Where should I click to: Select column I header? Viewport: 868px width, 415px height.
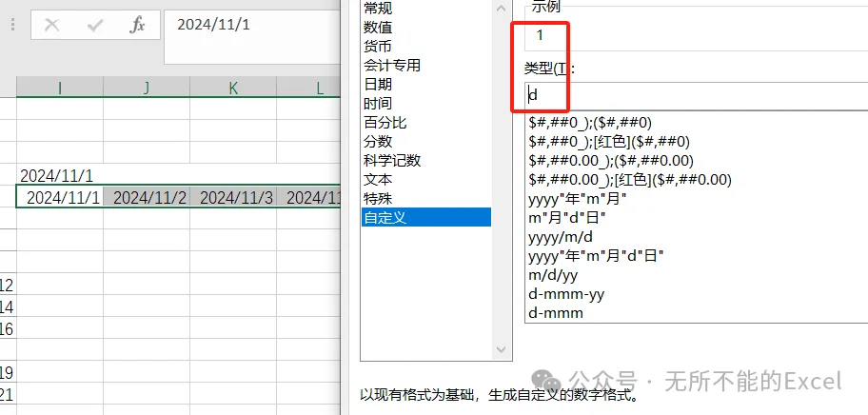coord(60,88)
